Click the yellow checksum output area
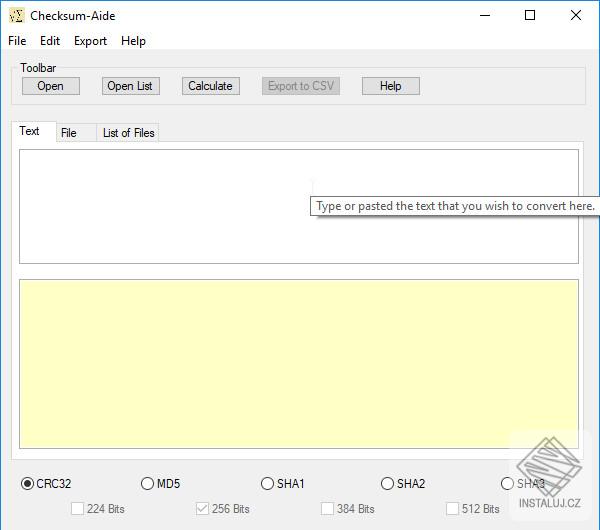The image size is (600, 530). pos(299,364)
